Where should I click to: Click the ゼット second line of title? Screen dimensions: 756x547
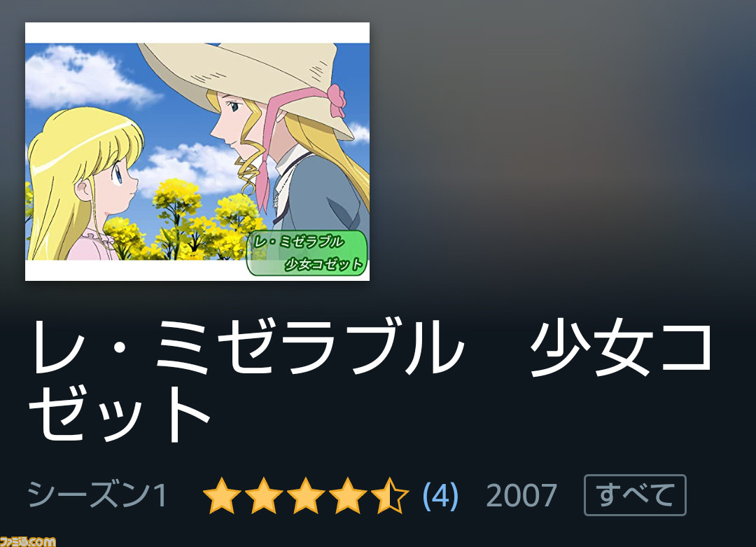click(x=120, y=414)
